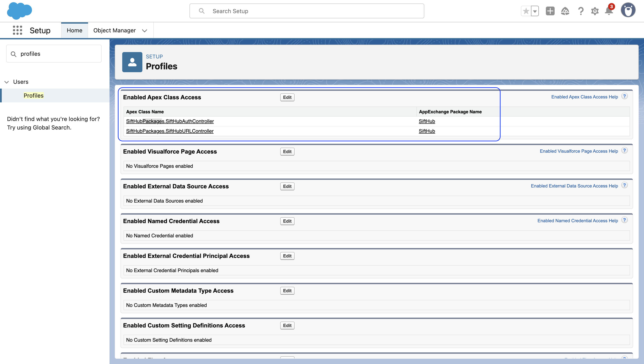Collapse the Users section in sidebar

[7, 82]
